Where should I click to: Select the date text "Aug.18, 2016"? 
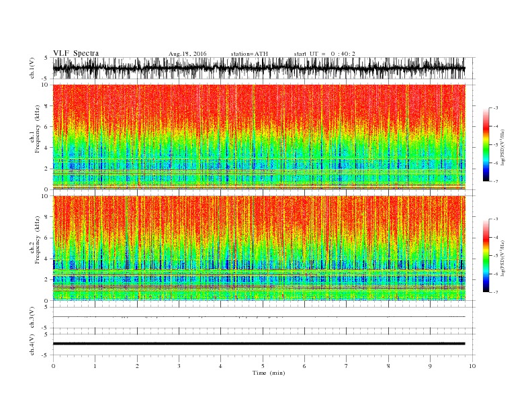(x=187, y=54)
